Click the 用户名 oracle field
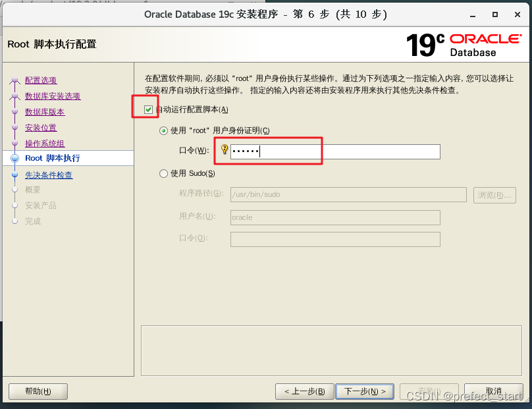The width and height of the screenshot is (532, 409). coord(335,217)
